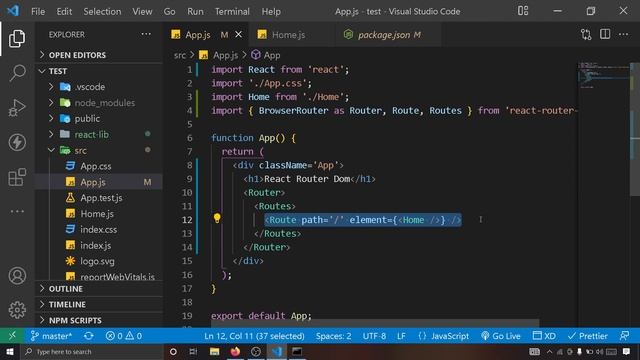
Task: Expand the public folder
Action: coord(99,118)
